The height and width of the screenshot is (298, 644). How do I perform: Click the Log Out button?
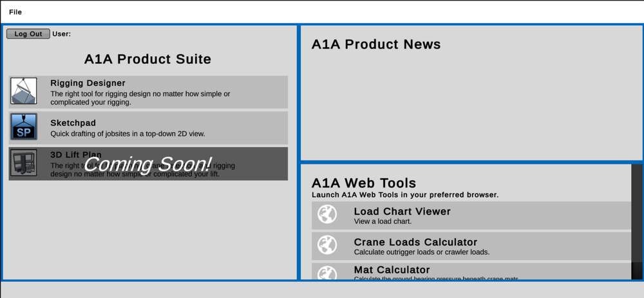pyautogui.click(x=28, y=34)
